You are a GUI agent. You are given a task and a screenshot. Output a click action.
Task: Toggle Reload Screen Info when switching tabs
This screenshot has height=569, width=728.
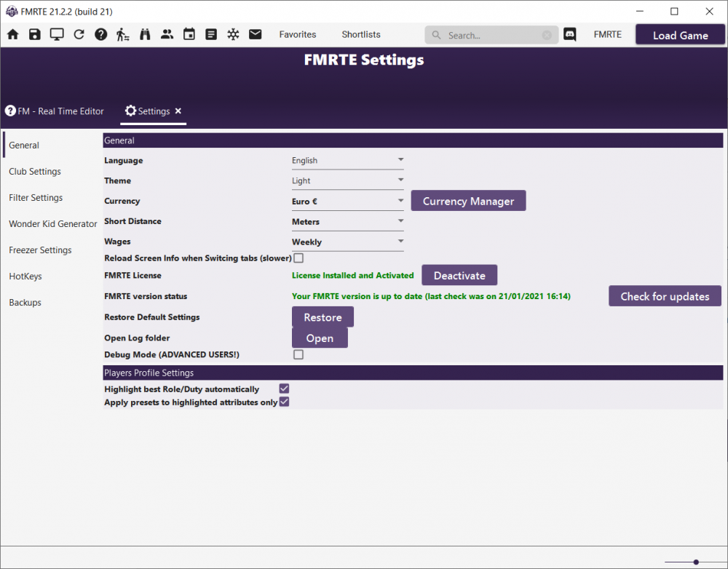(x=298, y=258)
